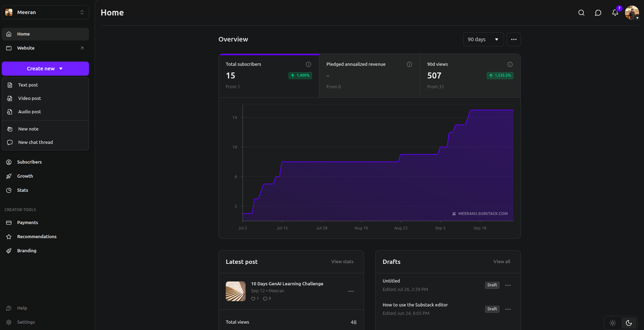The width and height of the screenshot is (644, 330).
Task: Open three-dot menu for Untitled draft
Action: [x=508, y=285]
